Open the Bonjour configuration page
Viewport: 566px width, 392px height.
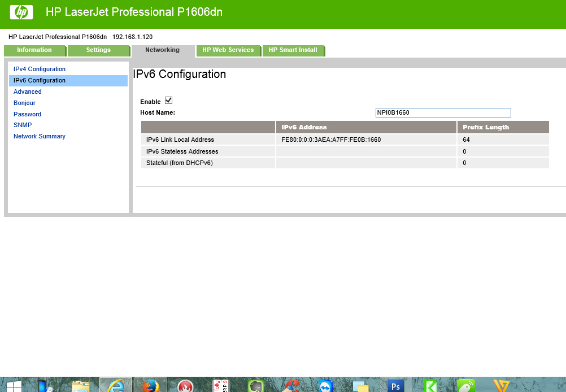click(24, 103)
